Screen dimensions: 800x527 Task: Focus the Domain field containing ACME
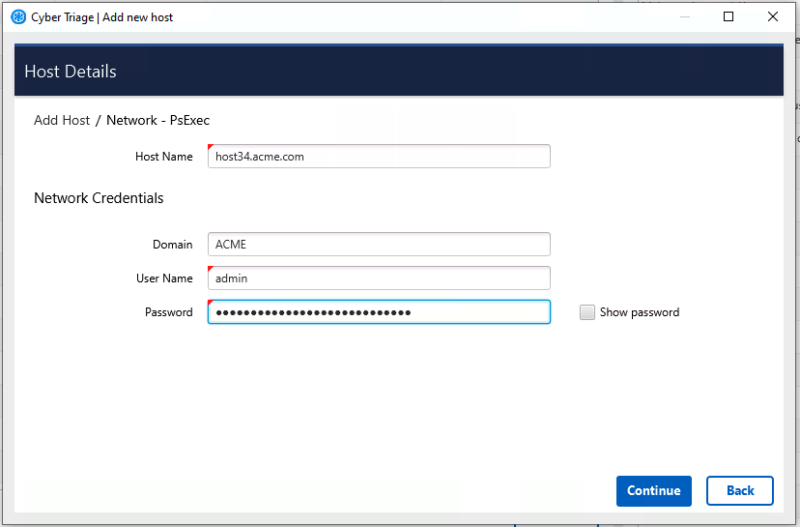click(x=379, y=244)
